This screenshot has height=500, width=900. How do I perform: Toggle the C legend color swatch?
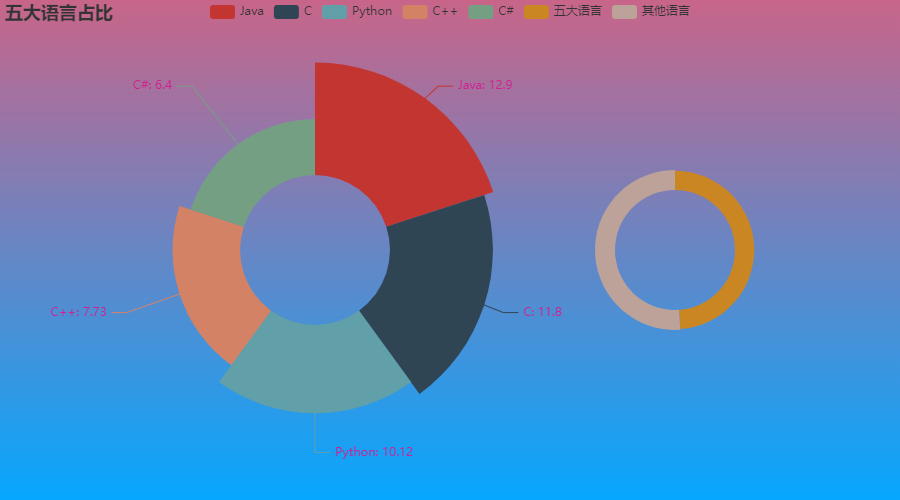click(x=286, y=11)
